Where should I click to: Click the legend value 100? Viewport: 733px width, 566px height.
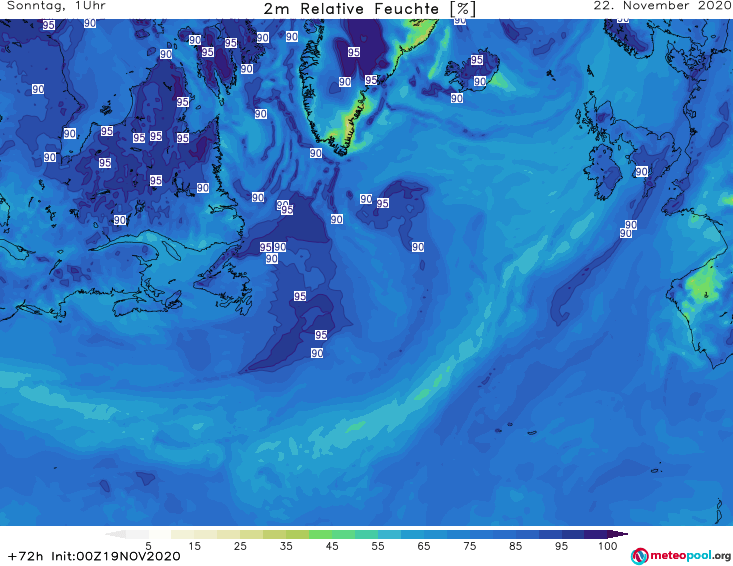pos(608,546)
